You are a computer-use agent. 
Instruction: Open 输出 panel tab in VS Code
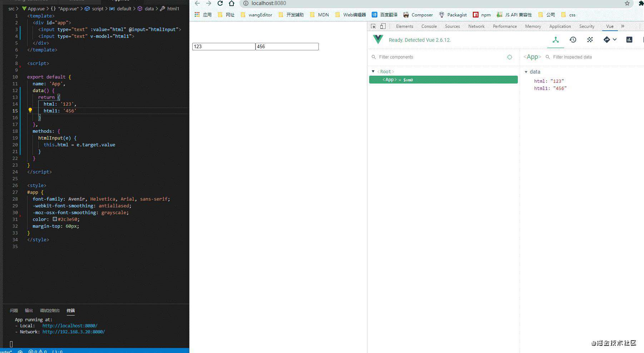pyautogui.click(x=29, y=311)
